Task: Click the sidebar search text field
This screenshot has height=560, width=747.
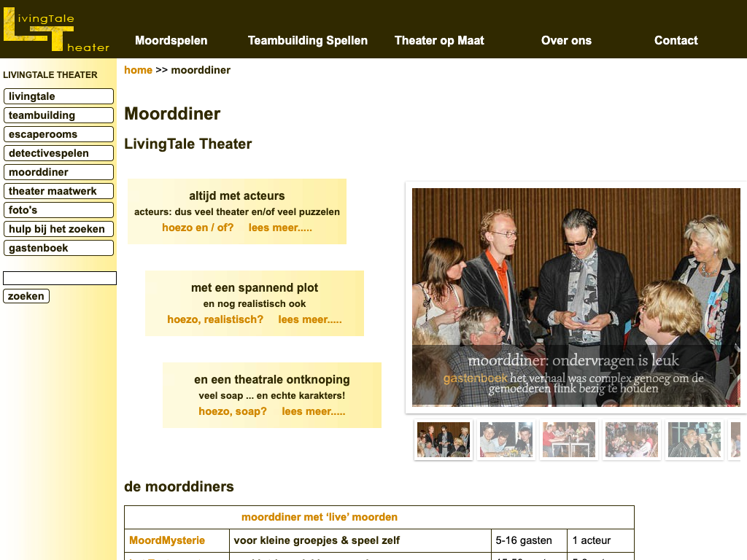Action: (60, 278)
